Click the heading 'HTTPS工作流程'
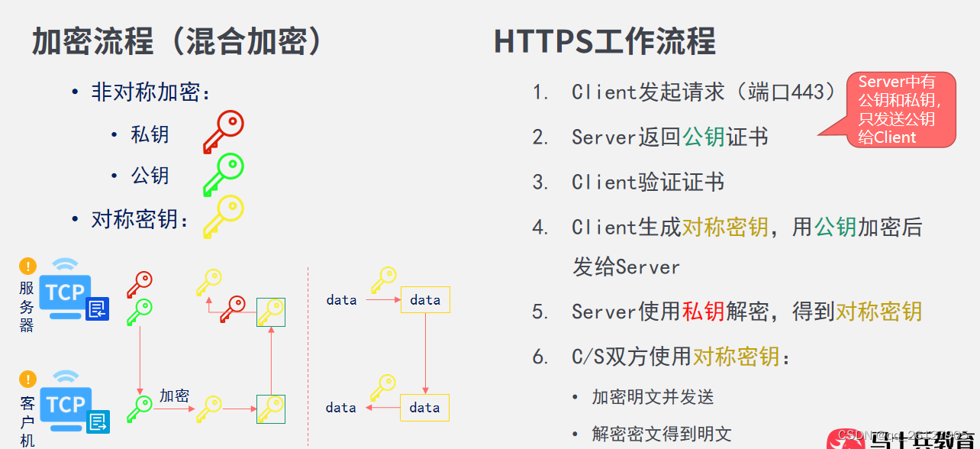The image size is (980, 449). click(605, 40)
